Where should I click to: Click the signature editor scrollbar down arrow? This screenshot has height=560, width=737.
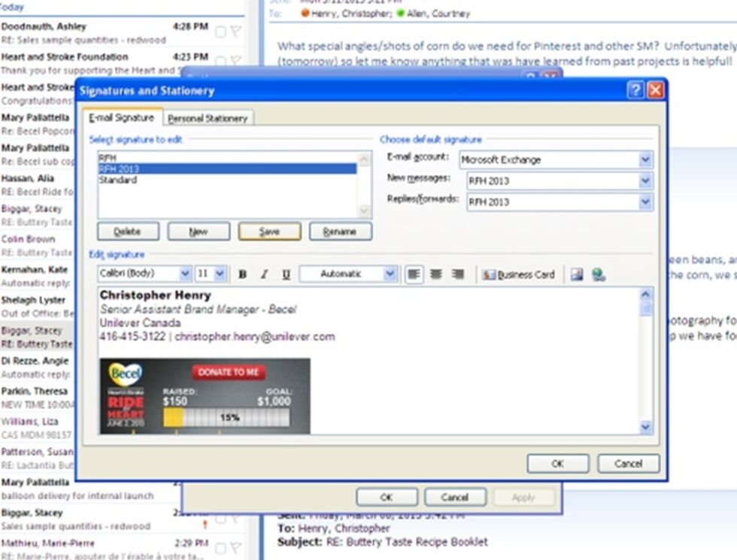click(644, 427)
